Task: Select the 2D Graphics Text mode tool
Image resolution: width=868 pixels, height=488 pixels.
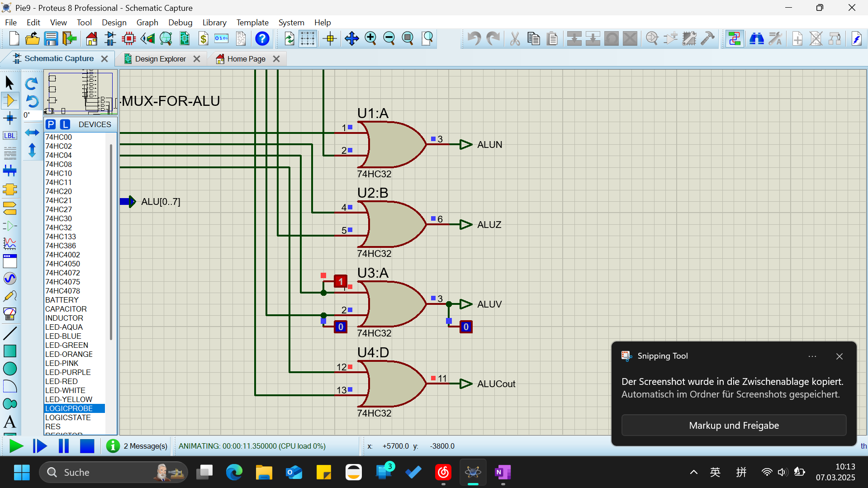Action: point(10,422)
